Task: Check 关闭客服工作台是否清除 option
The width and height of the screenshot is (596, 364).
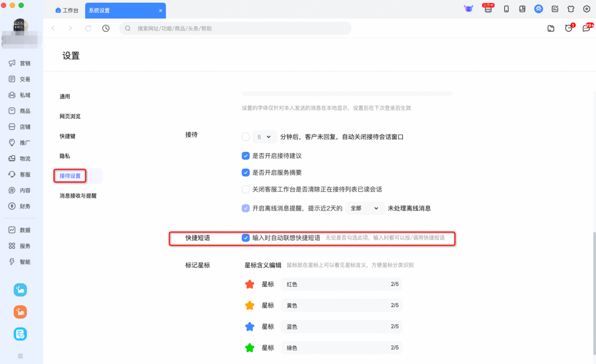Action: [246, 189]
